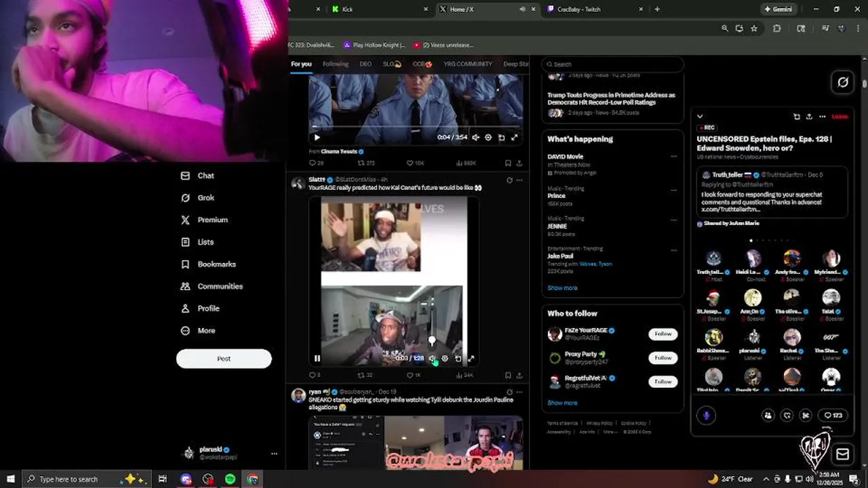The width and height of the screenshot is (868, 488).
Task: Show more under Who to follow
Action: [x=562, y=403]
